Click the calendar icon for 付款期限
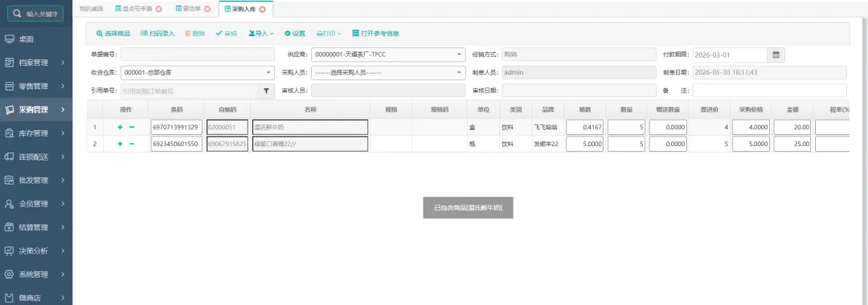Viewport: 868px width, 305px height. (x=776, y=55)
